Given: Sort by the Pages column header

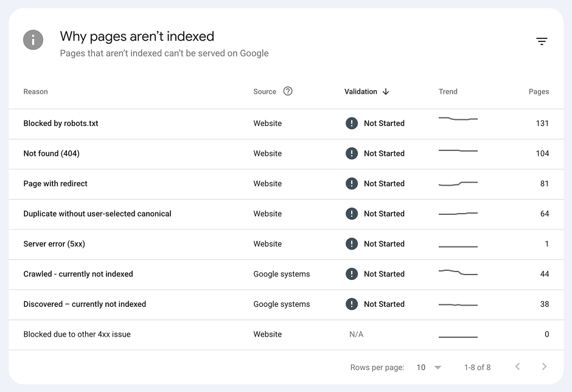Looking at the screenshot, I should pos(539,92).
